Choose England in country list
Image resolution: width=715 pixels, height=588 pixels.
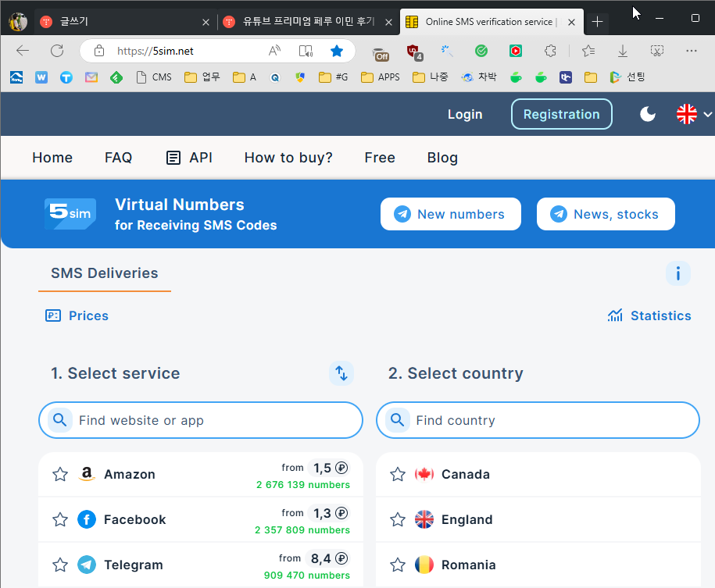point(538,519)
